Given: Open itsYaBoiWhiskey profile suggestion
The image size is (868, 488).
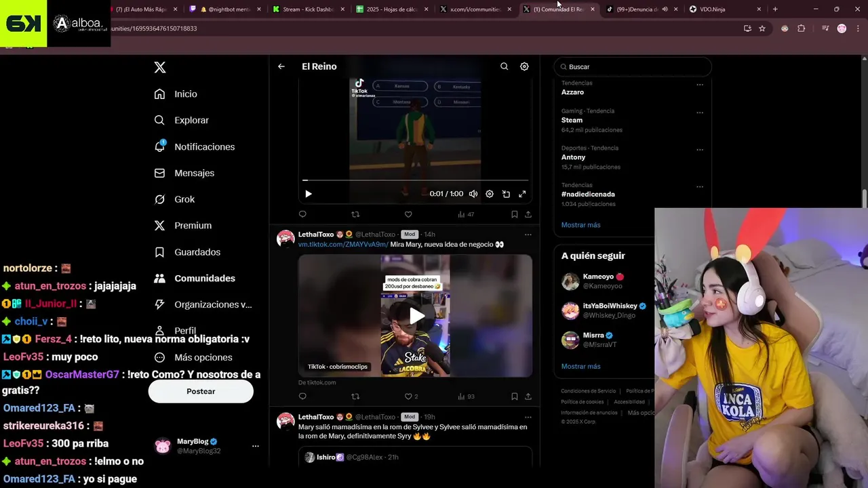Looking at the screenshot, I should 610,306.
